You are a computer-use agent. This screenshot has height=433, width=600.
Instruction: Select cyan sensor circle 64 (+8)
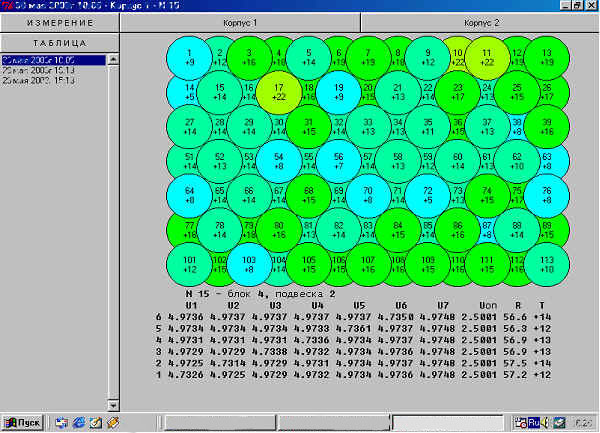point(189,196)
